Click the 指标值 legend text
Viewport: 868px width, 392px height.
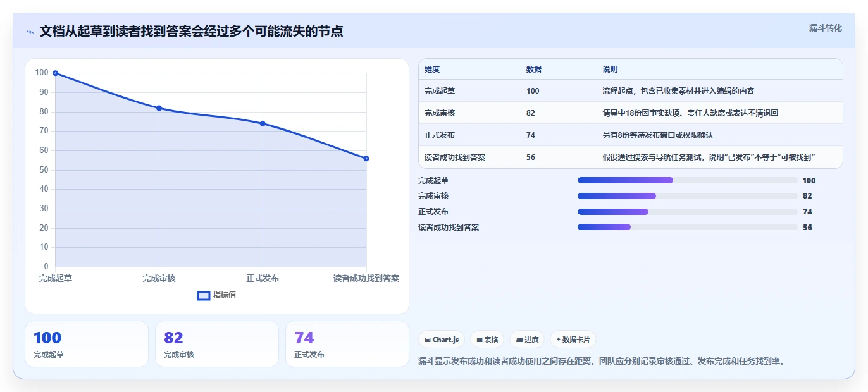(225, 295)
